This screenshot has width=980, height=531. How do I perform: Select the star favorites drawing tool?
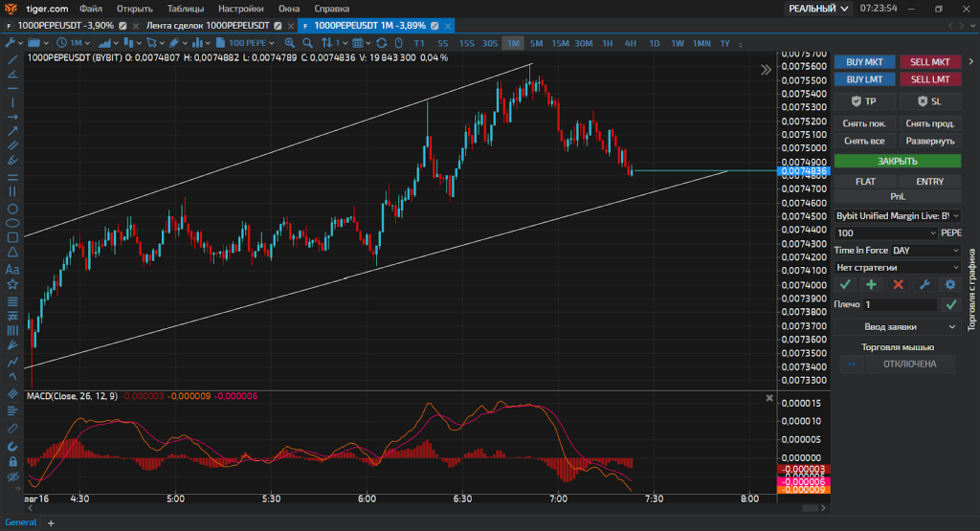tap(12, 284)
